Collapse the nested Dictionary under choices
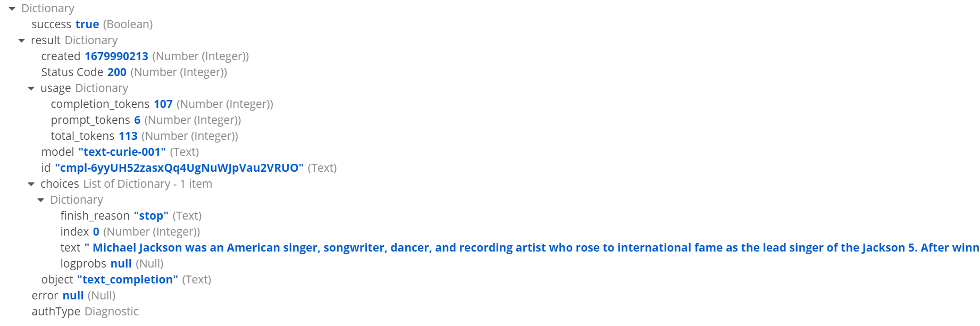The image size is (980, 326). point(40,200)
